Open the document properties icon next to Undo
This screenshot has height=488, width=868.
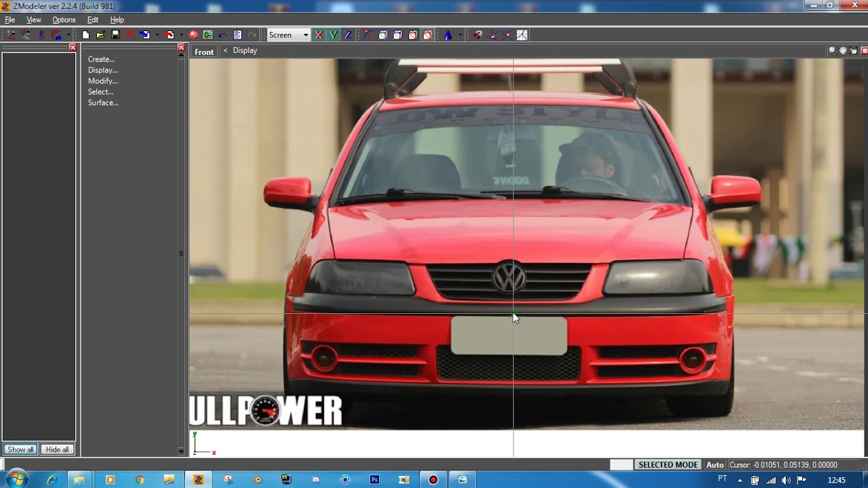click(x=237, y=35)
